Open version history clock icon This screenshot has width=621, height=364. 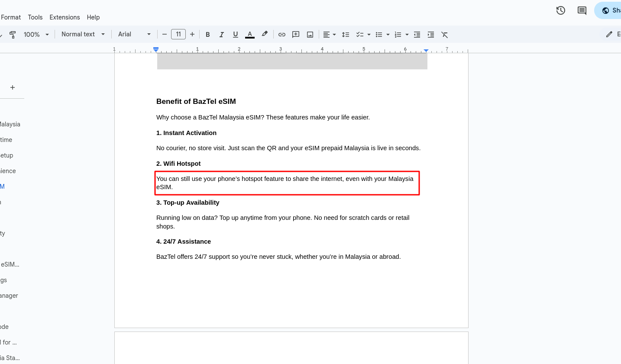(x=561, y=10)
